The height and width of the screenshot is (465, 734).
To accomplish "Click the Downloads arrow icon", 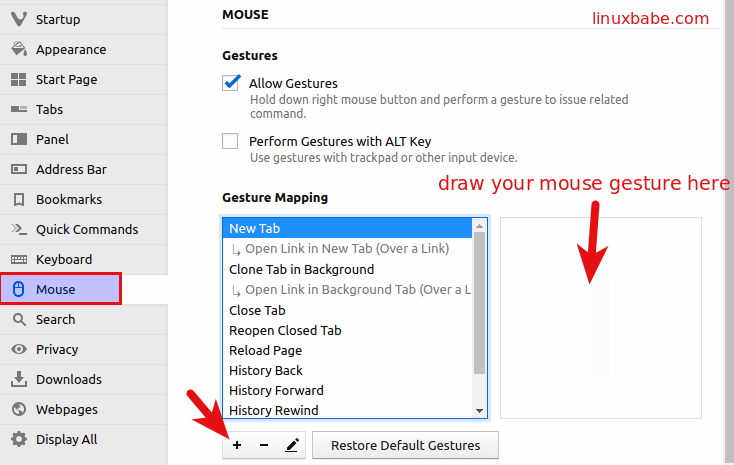I will point(18,379).
